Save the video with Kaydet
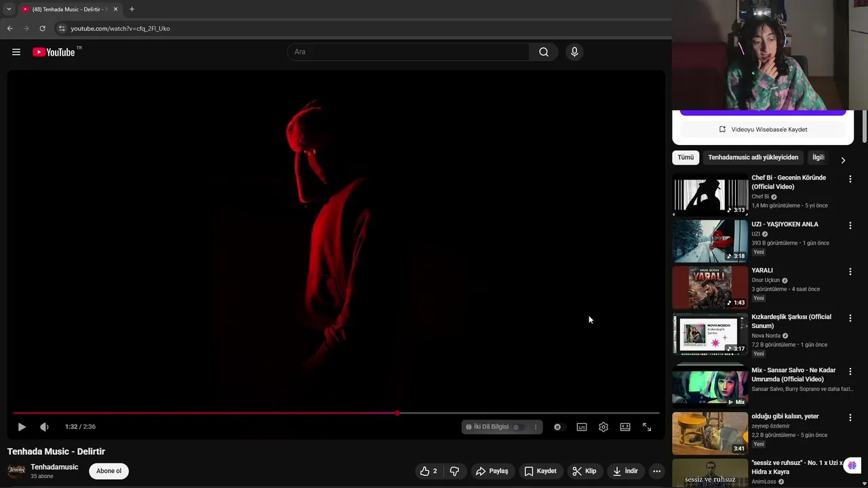Viewport: 868px width, 488px height. [540, 471]
